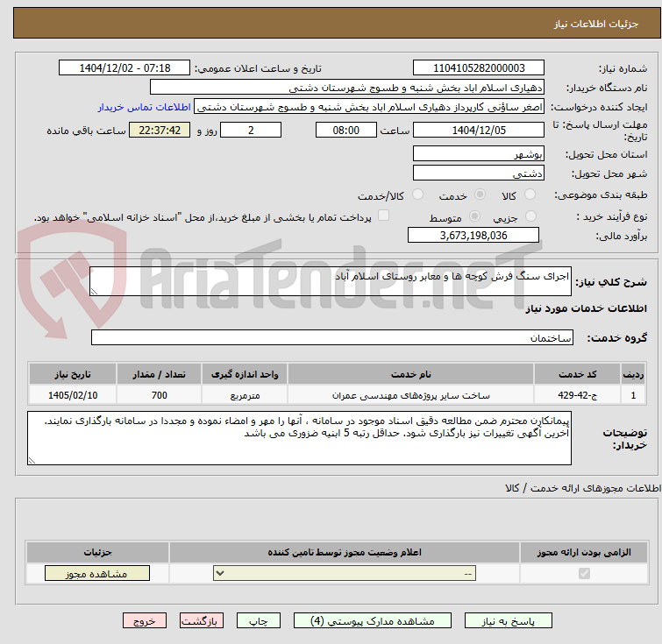This screenshot has width=662, height=644.
Task: Click the delivery city field دشتی
Action: [x=479, y=173]
